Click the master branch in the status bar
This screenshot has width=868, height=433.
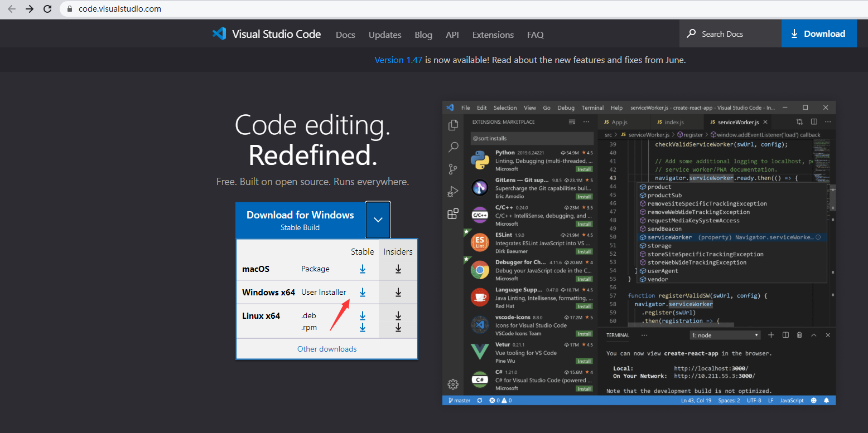(x=459, y=401)
